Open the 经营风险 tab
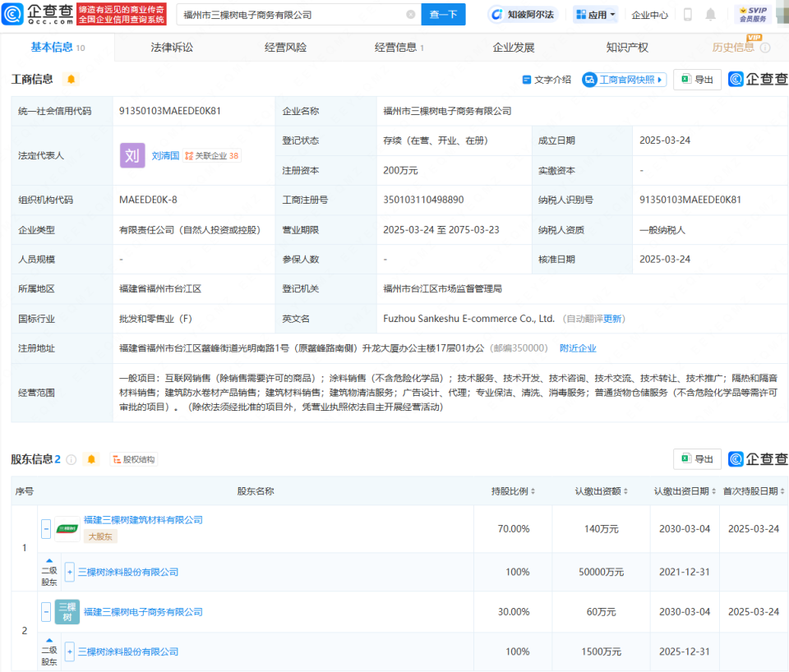 [284, 47]
